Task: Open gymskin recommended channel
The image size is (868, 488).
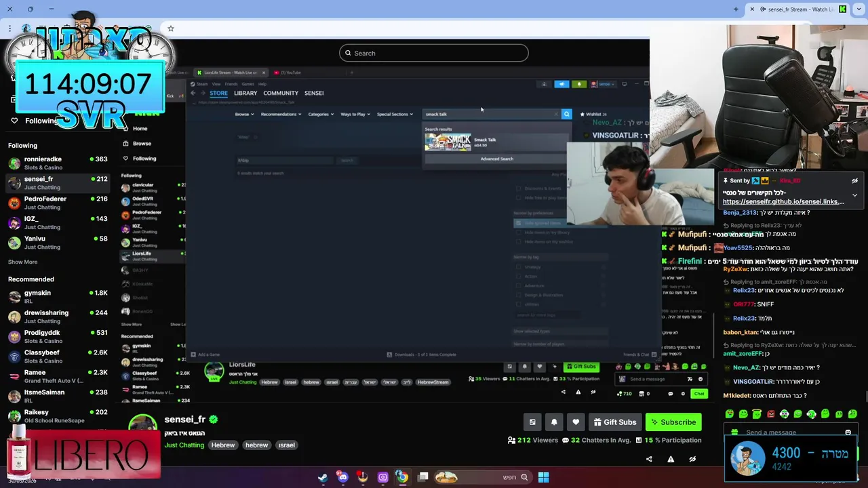Action: (58, 297)
